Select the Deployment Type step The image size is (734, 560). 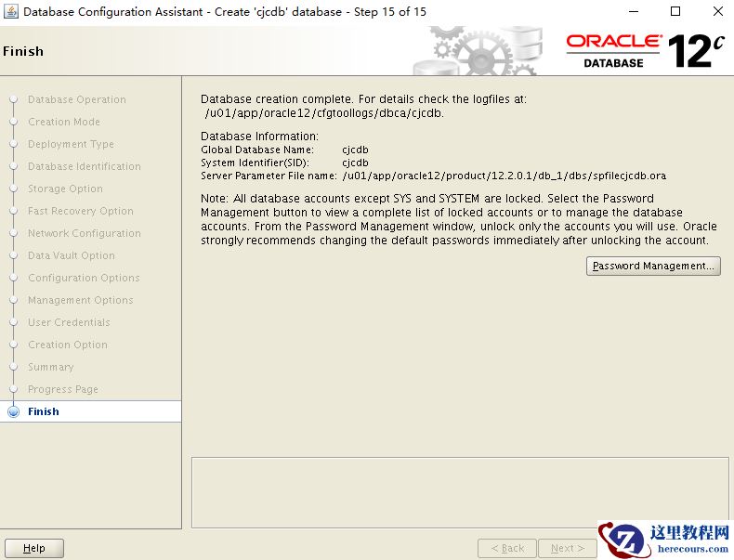pyautogui.click(x=71, y=144)
